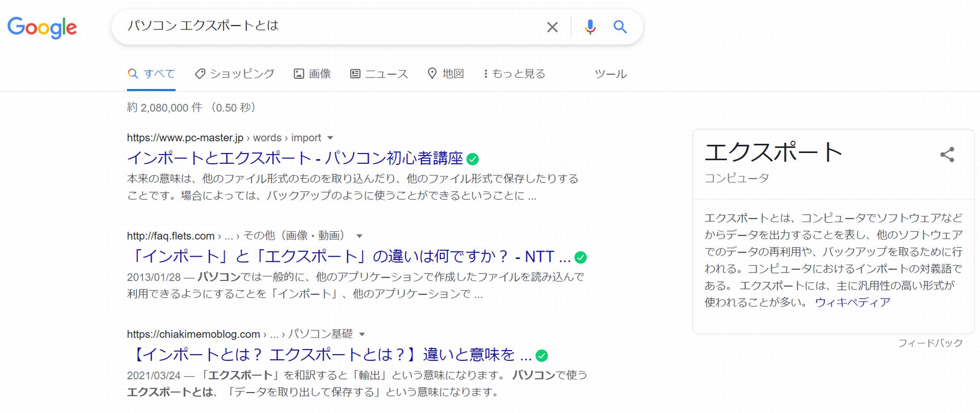Expand dropdown arrow next to pc-master.jp URL
This screenshot has width=980, height=413.
click(x=330, y=138)
